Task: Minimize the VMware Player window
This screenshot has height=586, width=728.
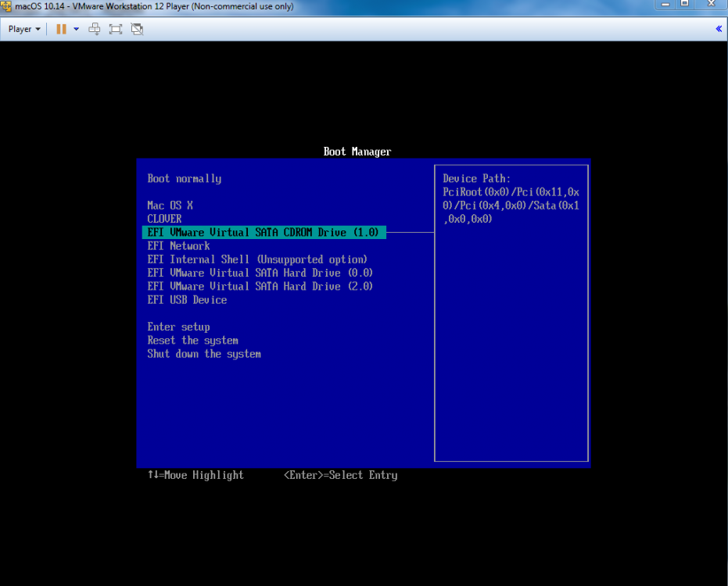Action: tap(665, 4)
